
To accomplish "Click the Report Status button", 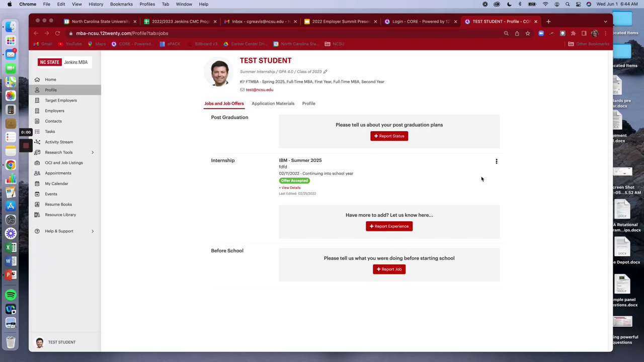I will 389,136.
